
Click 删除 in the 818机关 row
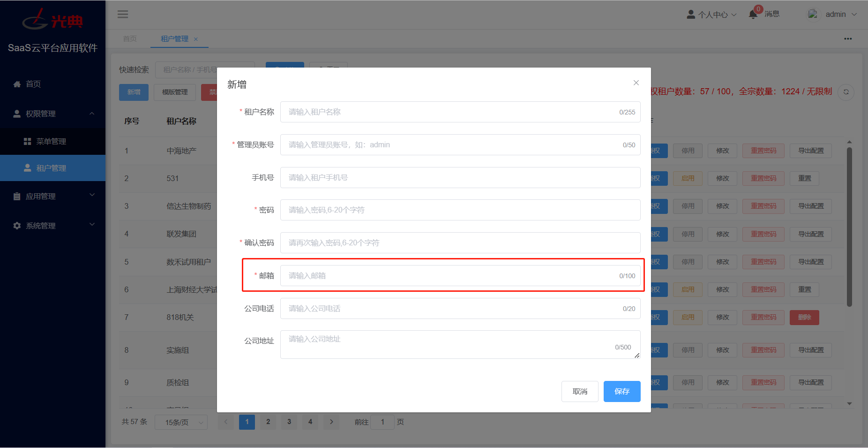point(804,317)
